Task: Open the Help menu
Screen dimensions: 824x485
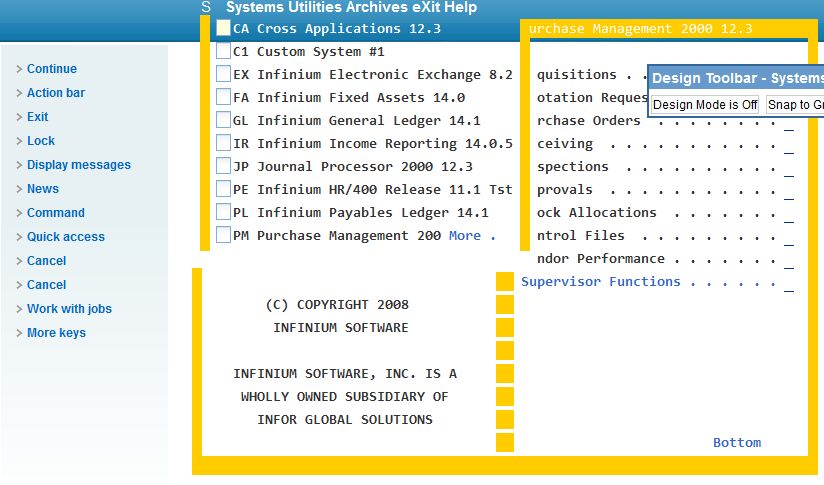Action: click(460, 7)
